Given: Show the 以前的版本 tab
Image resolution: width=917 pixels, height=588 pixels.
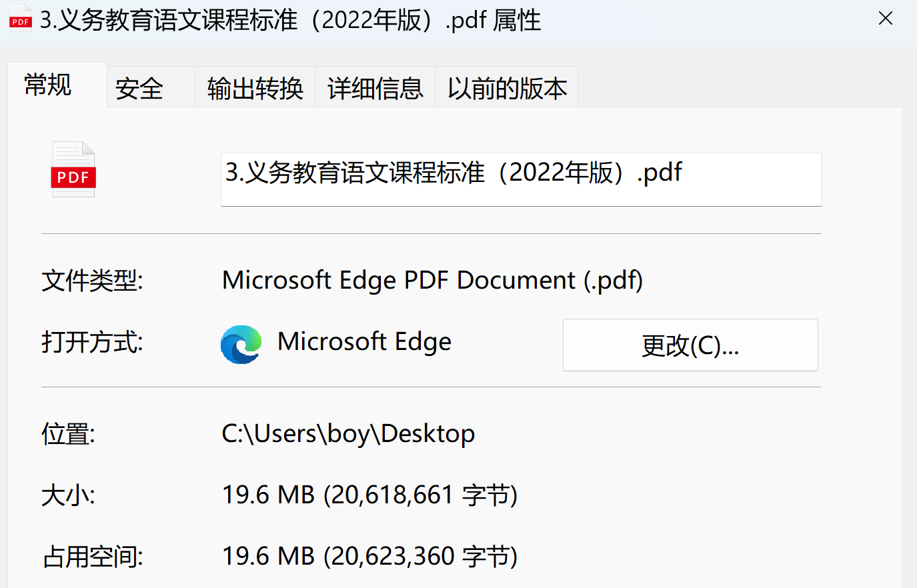Looking at the screenshot, I should (507, 87).
